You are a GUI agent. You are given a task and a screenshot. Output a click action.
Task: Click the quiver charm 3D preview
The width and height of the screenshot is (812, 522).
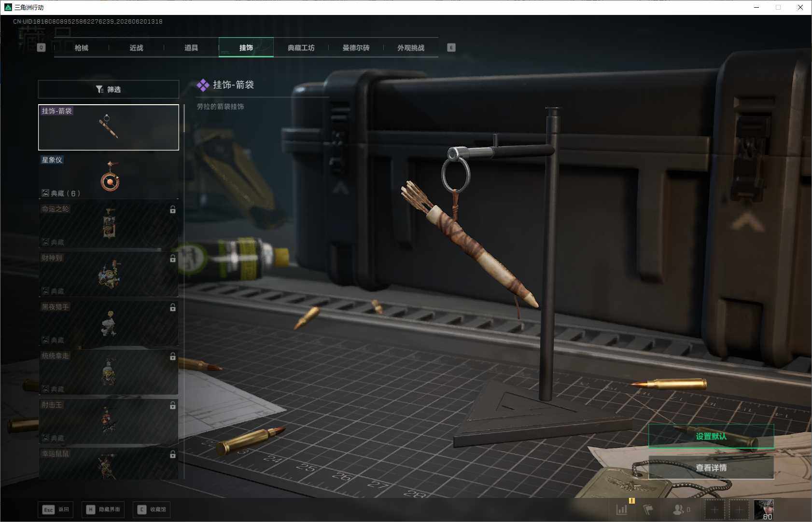pos(471,244)
